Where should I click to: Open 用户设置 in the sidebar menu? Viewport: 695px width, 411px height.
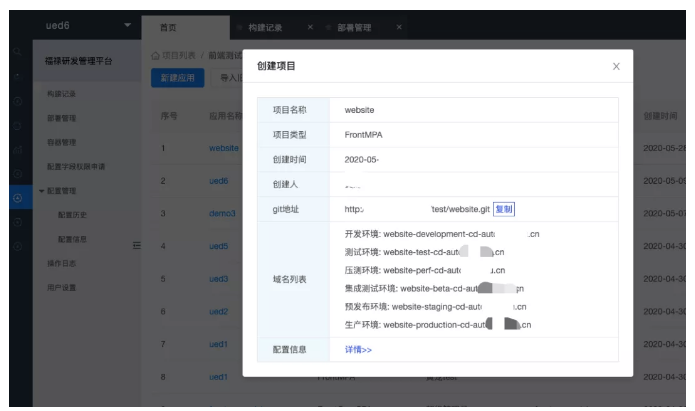61,288
